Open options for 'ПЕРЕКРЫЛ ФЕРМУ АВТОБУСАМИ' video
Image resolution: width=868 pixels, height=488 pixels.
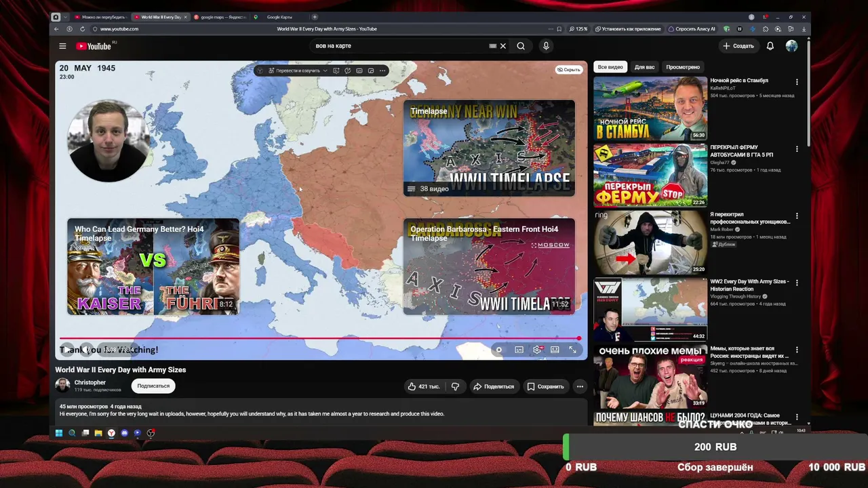click(797, 149)
